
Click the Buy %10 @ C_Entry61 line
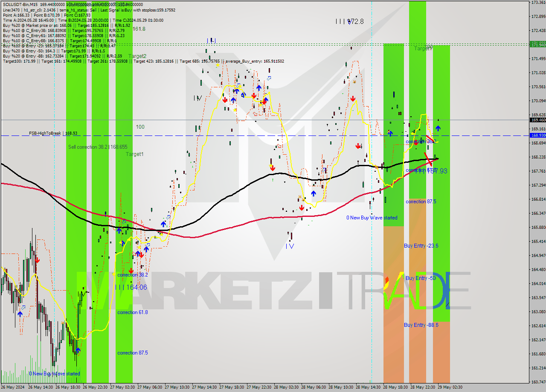pos(63,35)
